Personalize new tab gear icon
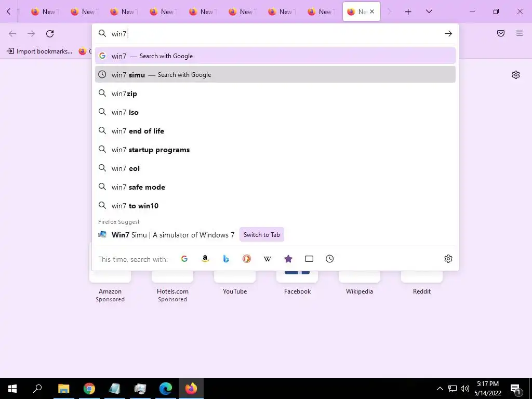This screenshot has width=532, height=399. (x=516, y=75)
